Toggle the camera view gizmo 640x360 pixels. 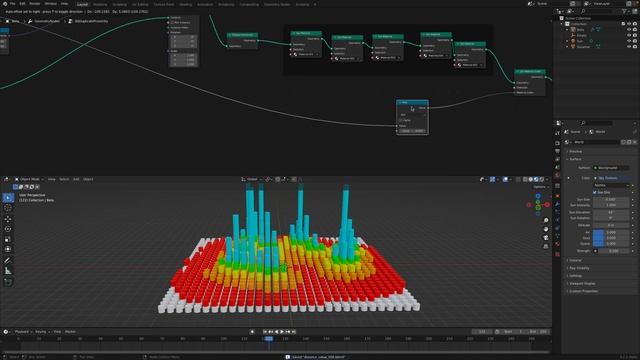tap(546, 238)
